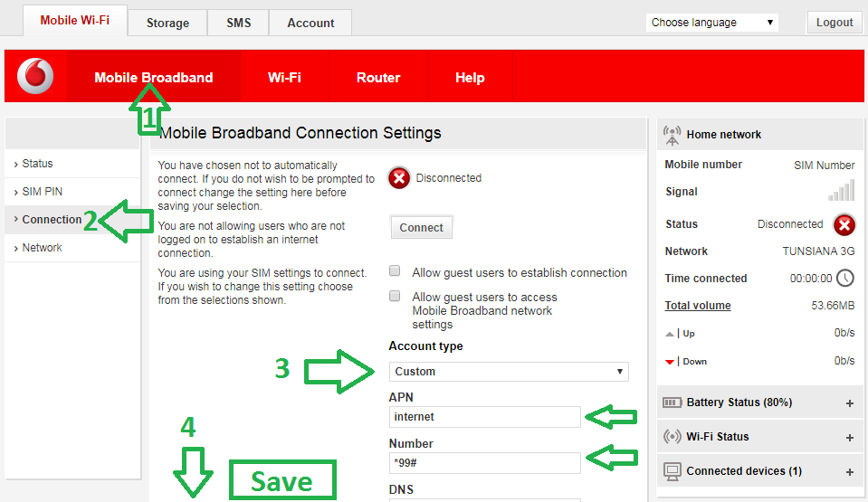Switch to the Storage tab
Viewport: 868px width, 502px height.
[167, 23]
